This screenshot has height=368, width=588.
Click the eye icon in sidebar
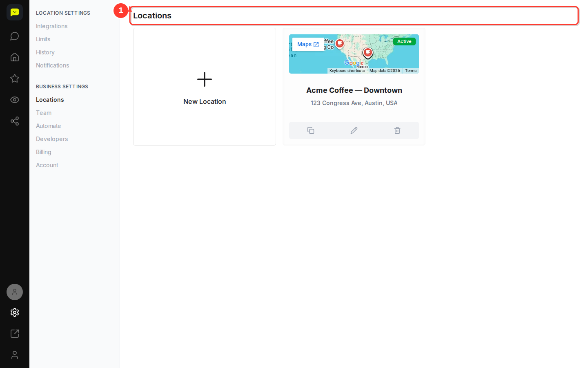[x=15, y=100]
